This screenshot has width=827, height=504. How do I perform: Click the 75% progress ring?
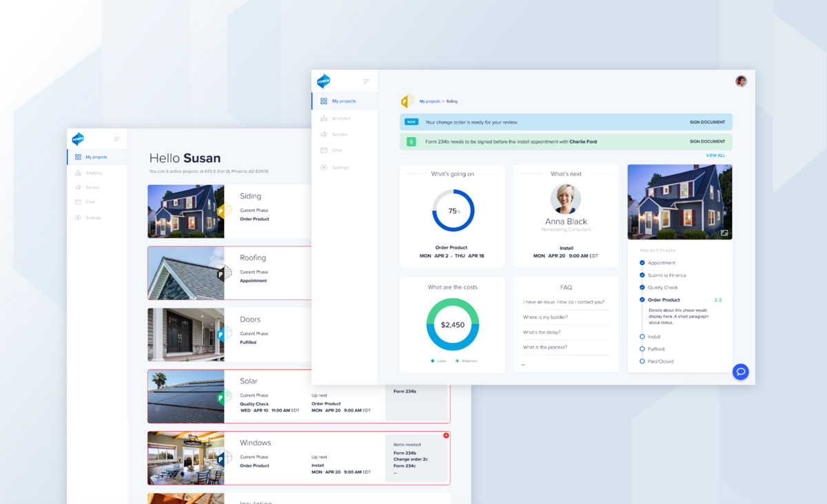coord(453,211)
